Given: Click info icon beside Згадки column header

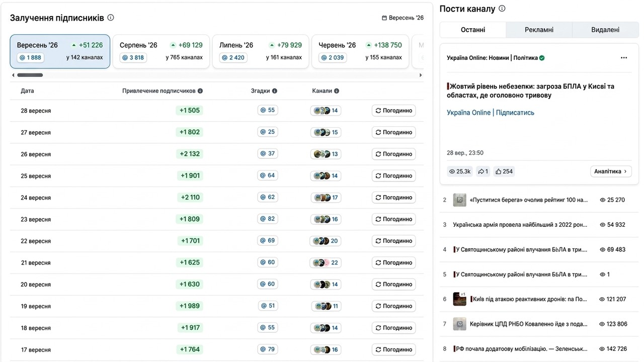Looking at the screenshot, I should coord(275,91).
